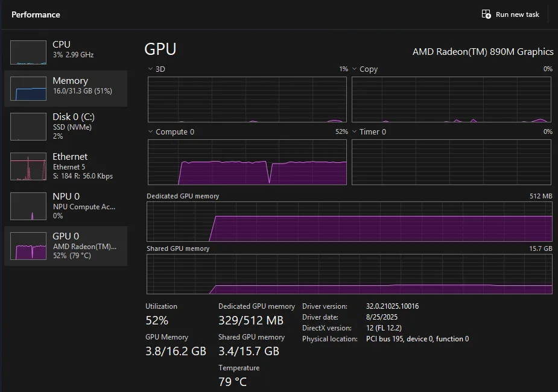The width and height of the screenshot is (558, 392).
Task: Click the Compute 0 usage graph
Action: point(247,162)
